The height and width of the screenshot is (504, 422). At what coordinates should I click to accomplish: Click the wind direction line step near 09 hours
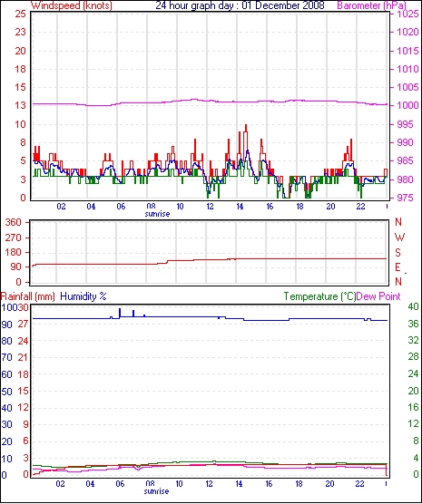click(x=167, y=262)
